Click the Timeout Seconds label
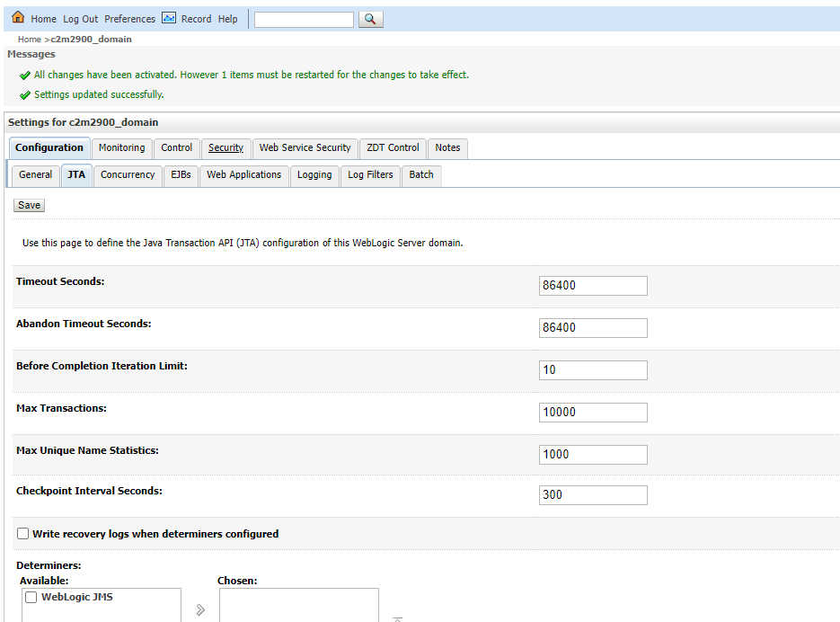840x622 pixels. point(60,281)
